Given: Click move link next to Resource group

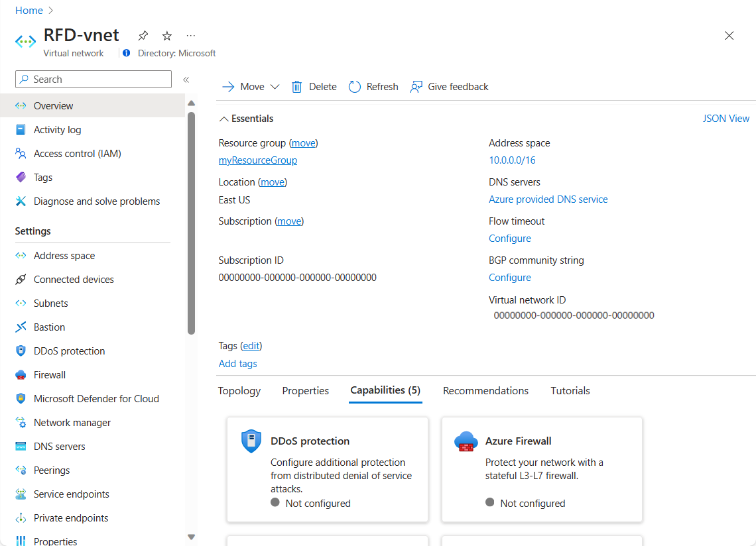Looking at the screenshot, I should [303, 143].
